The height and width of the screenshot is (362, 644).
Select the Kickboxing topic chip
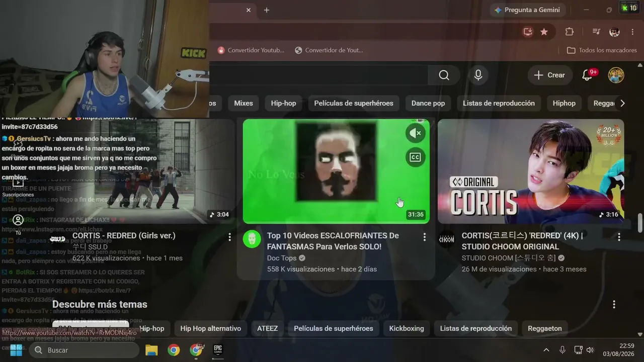point(407,328)
